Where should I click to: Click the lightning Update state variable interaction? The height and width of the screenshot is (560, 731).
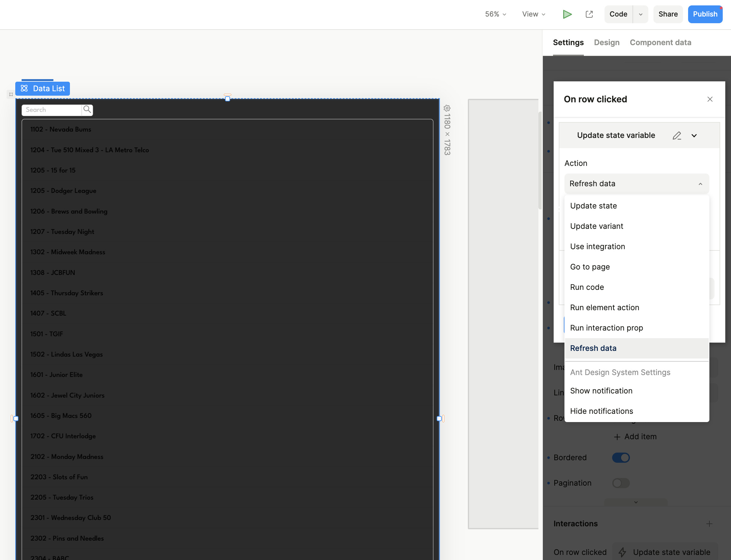(x=665, y=552)
